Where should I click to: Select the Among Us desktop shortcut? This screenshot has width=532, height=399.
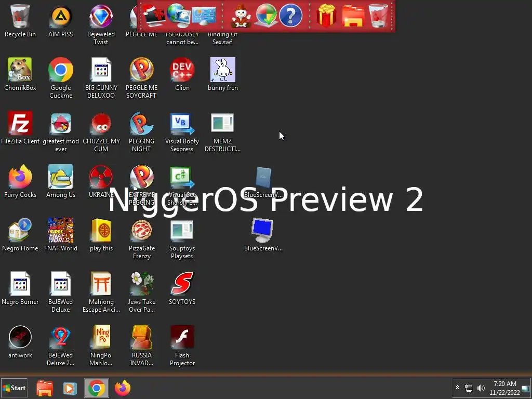point(61,181)
